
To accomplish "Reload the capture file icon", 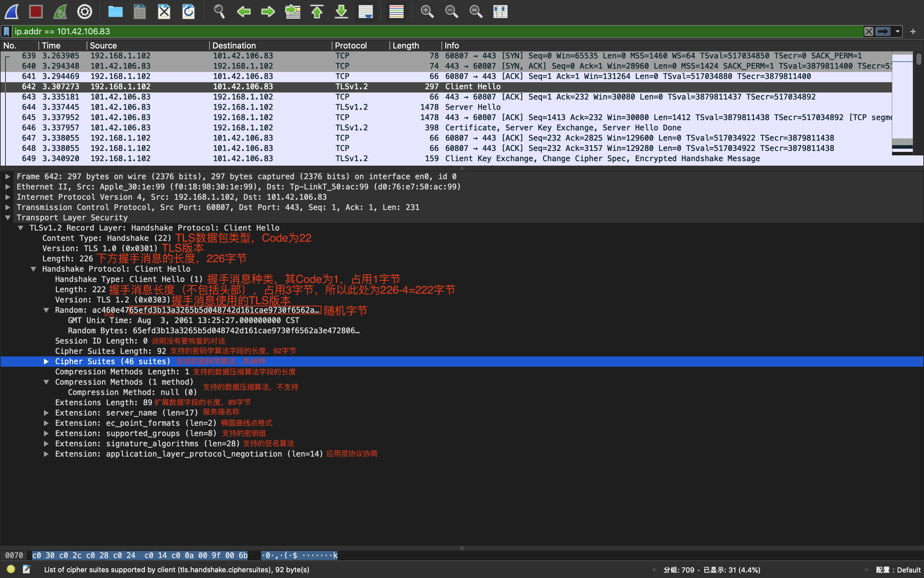I will [189, 12].
